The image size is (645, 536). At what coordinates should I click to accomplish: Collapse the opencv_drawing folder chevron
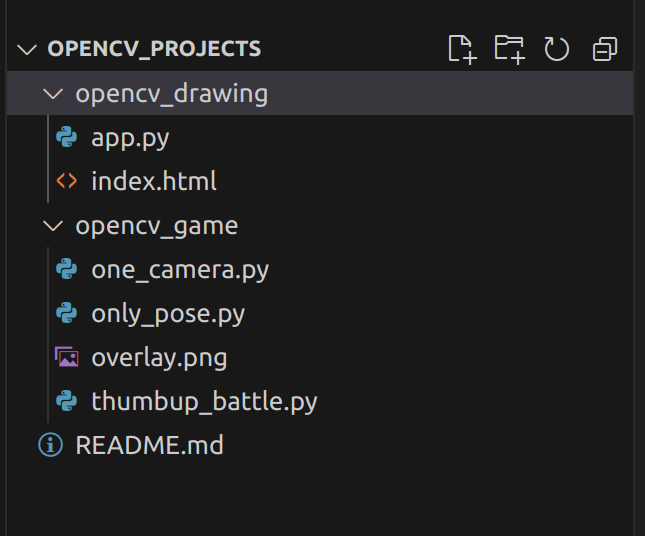pos(53,93)
